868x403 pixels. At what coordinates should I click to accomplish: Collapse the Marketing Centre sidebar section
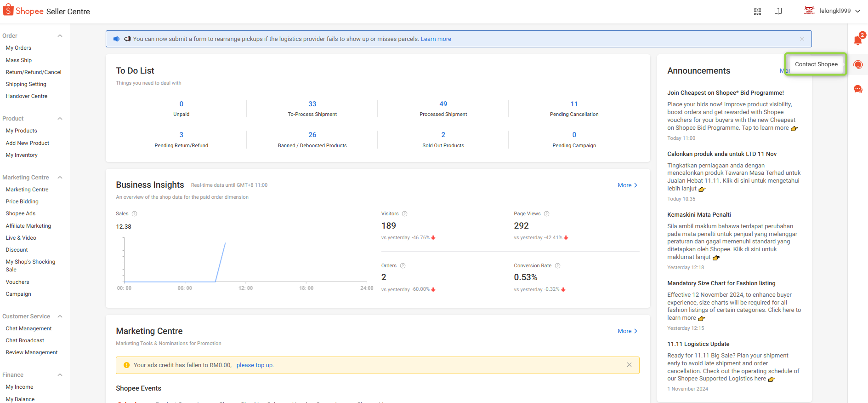click(x=60, y=178)
